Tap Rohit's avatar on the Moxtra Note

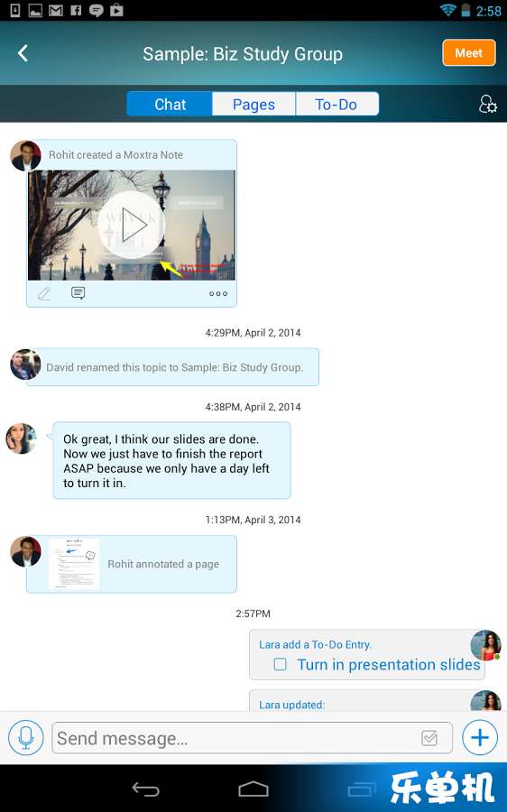click(25, 155)
